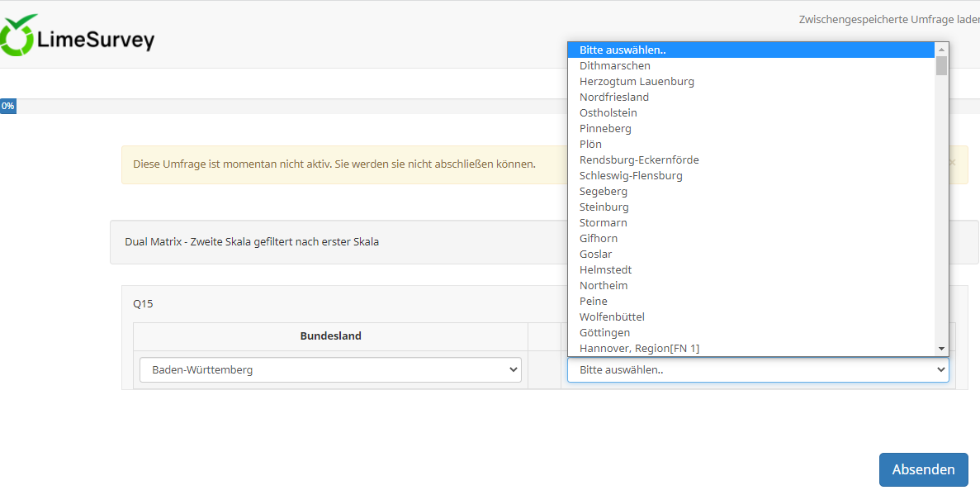Open the Bundesland dropdown showing Baden-Württemberg
The image size is (980, 495).
tap(330, 370)
